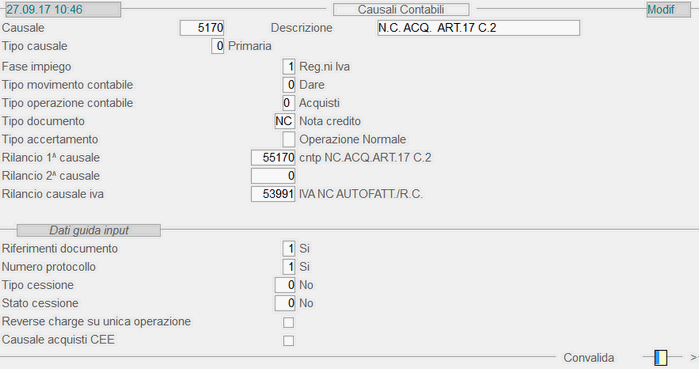Click the Riferimenti documento value field

(x=288, y=249)
